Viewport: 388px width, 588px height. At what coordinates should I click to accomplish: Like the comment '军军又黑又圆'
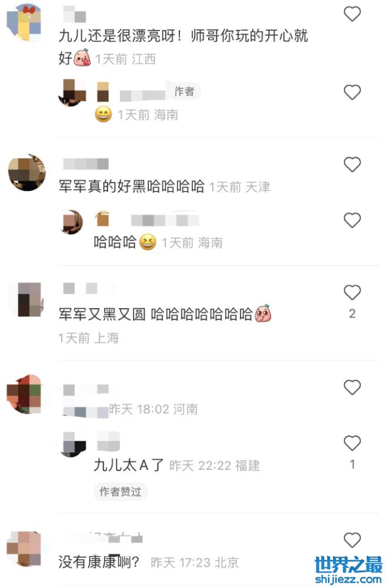click(x=352, y=292)
